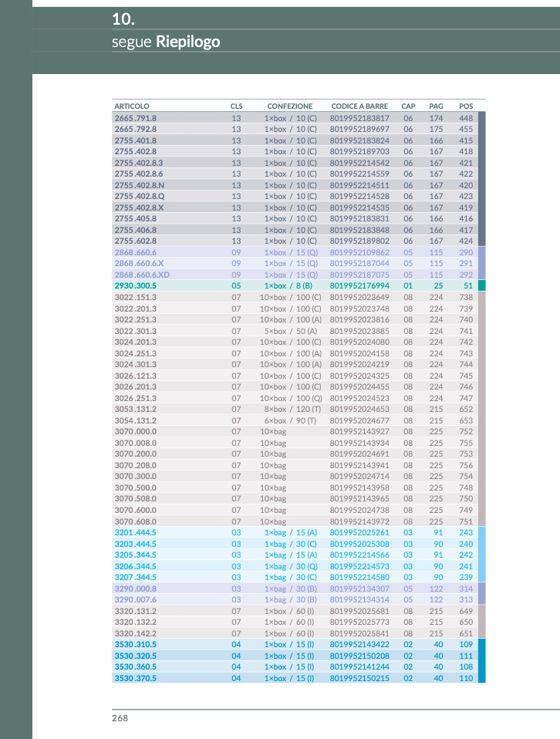Select article 2868.660.6.XD
The height and width of the screenshot is (739, 560).
coord(142,275)
